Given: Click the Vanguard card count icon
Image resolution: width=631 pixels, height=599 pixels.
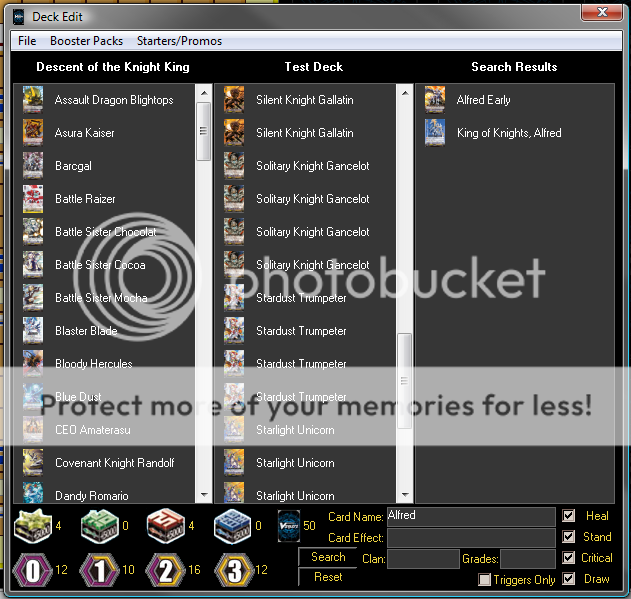Looking at the screenshot, I should (288, 526).
